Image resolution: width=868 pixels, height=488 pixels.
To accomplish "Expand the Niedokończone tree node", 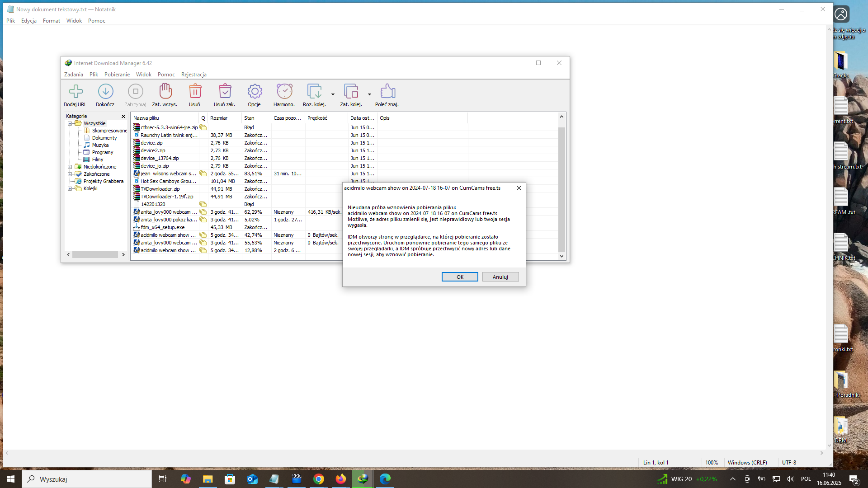I will [x=70, y=167].
